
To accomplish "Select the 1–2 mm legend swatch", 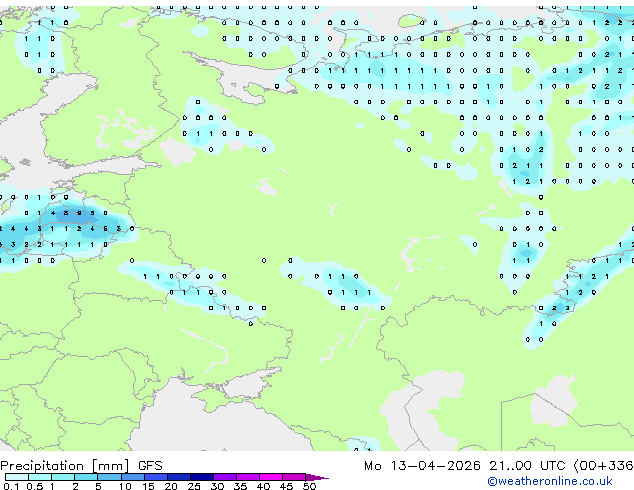I will pos(63,477).
